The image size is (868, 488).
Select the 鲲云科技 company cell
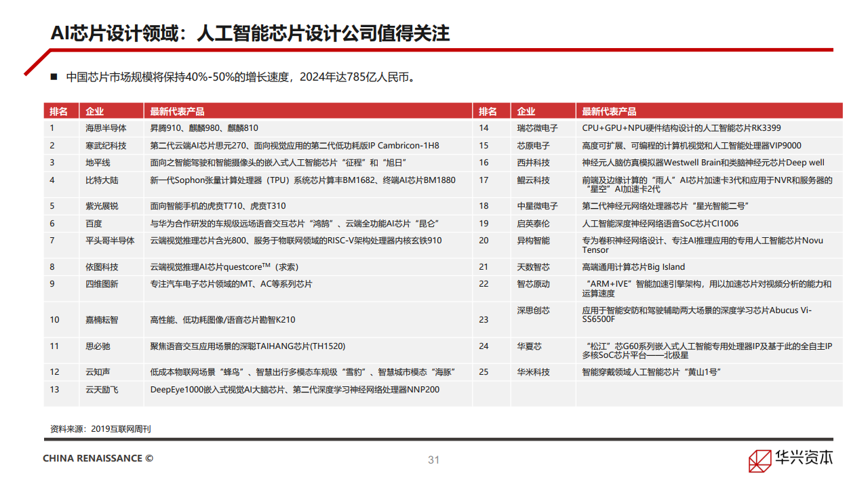pos(533,180)
